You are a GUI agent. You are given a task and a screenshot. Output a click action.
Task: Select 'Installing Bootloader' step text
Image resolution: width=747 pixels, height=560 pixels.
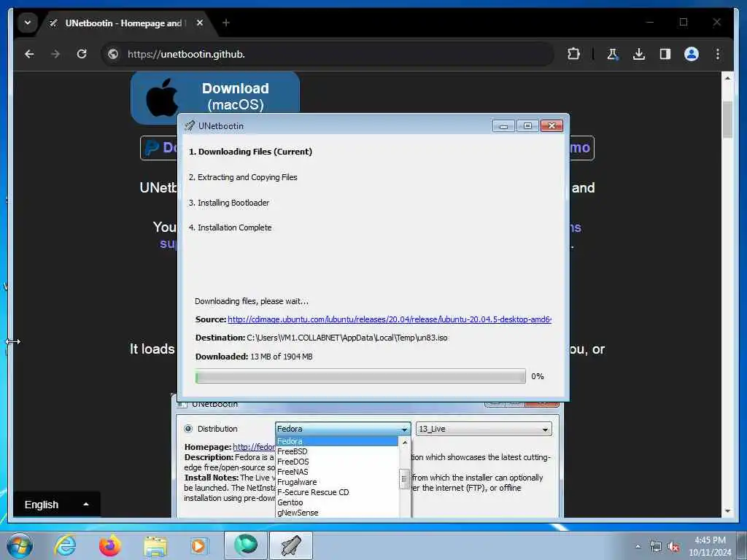pyautogui.click(x=229, y=203)
